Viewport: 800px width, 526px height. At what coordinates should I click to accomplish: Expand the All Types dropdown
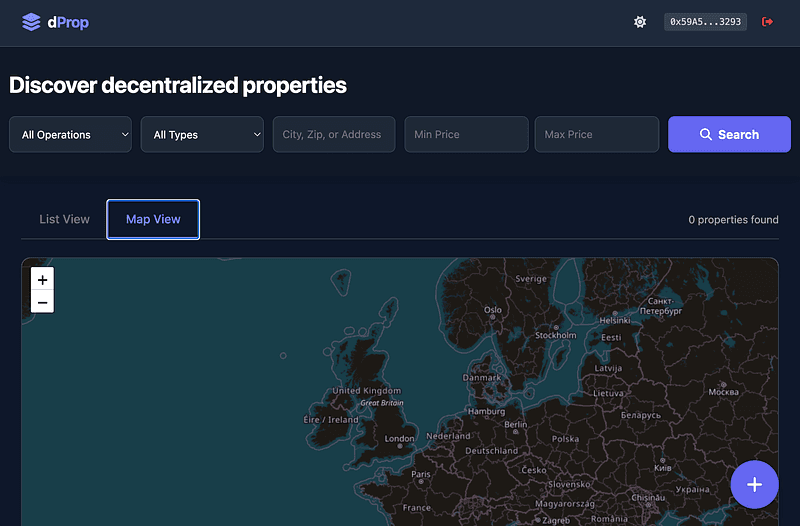click(202, 135)
